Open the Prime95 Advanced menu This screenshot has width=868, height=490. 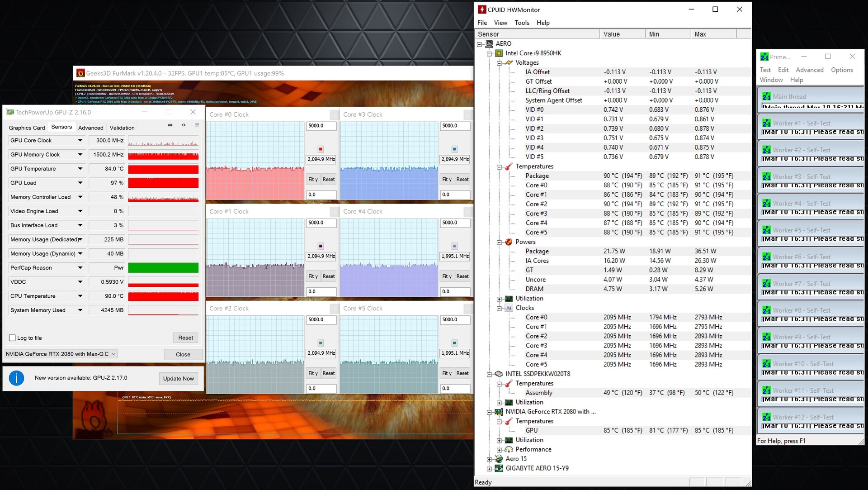coord(809,70)
